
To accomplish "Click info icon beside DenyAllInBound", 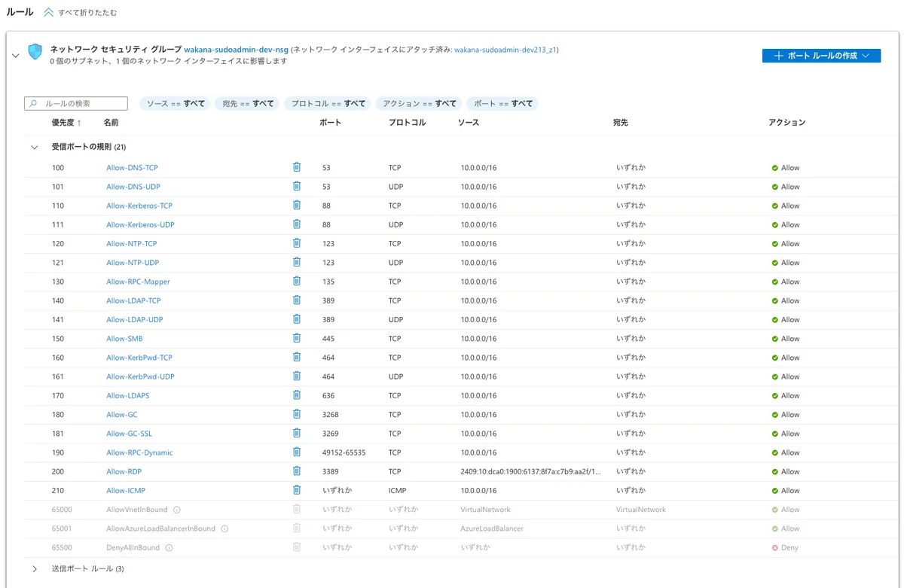I will (169, 548).
